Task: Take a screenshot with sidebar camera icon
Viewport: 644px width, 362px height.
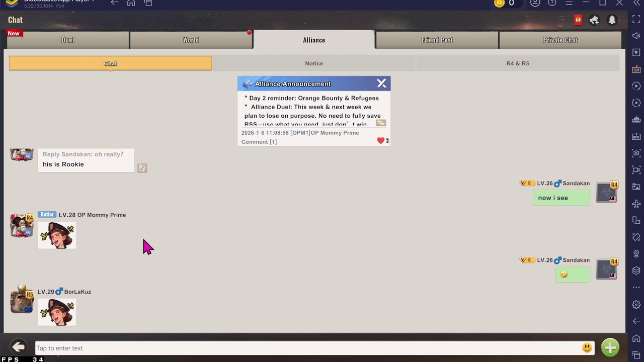Action: point(636,153)
